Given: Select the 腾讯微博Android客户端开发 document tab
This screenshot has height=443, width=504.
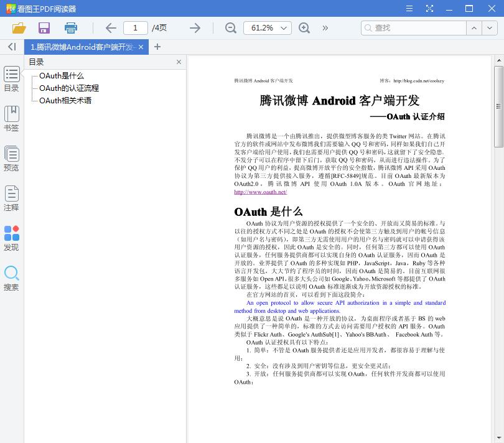Looking at the screenshot, I should [x=81, y=46].
